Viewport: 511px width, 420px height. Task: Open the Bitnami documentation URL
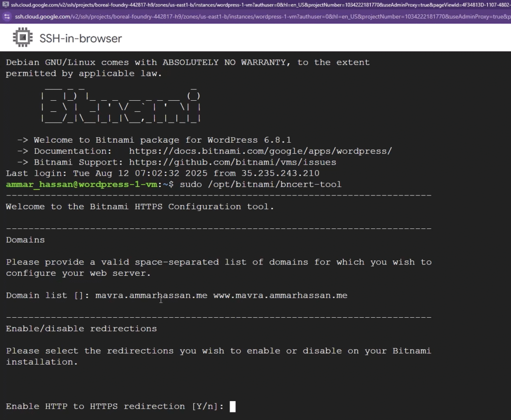coord(260,151)
